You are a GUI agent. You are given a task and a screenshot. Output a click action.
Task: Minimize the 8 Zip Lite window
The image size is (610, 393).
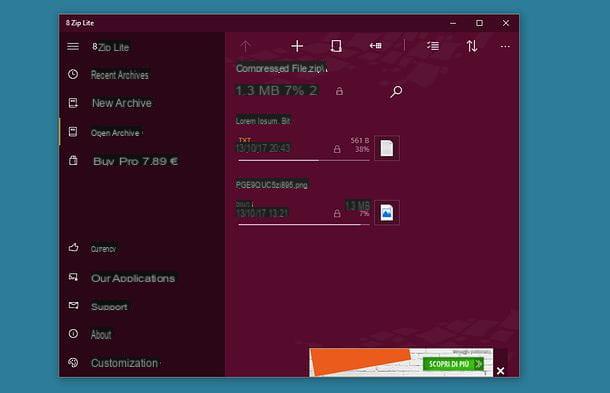click(x=453, y=23)
